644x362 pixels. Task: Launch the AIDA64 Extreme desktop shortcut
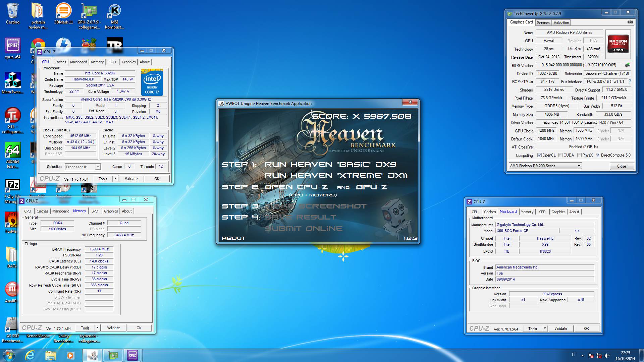click(x=13, y=155)
